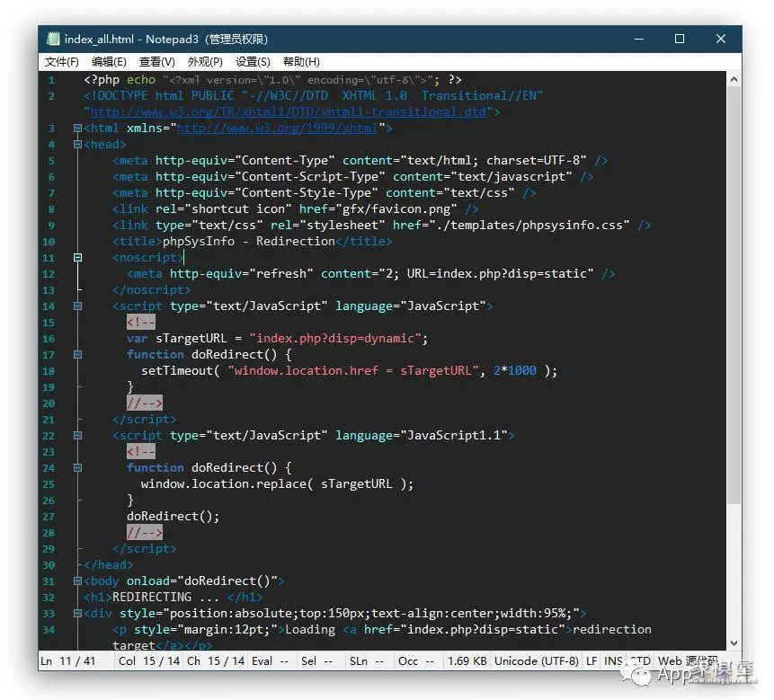The image size is (774, 700).
Task: Click 'Content-Script-Type' on line 6
Action: 310,177
